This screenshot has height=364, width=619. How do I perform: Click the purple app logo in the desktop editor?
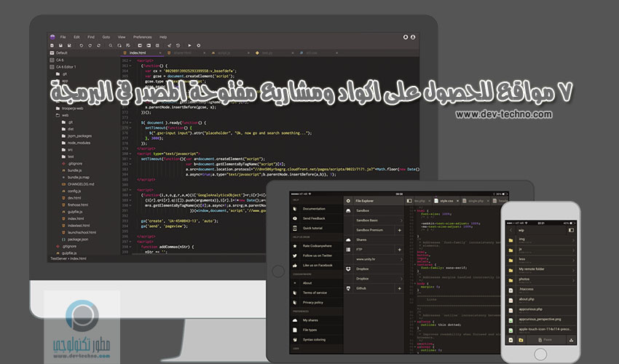coord(52,36)
